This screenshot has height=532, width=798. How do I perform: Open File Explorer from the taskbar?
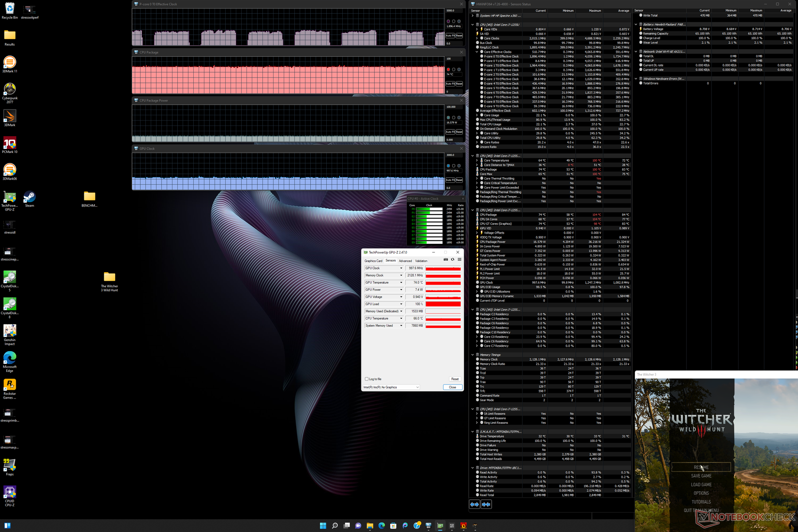point(370,526)
